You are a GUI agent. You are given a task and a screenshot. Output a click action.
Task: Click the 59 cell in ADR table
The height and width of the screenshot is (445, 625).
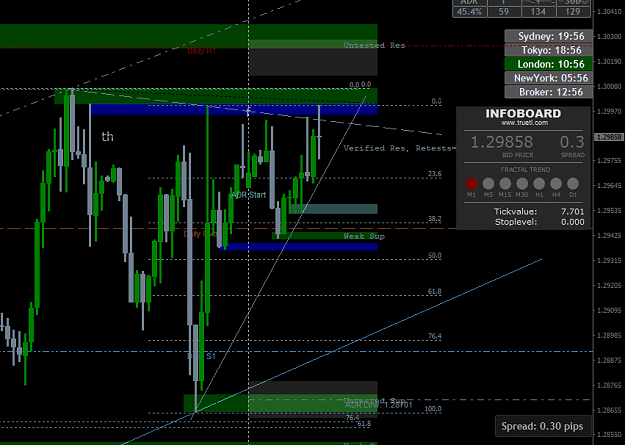[504, 12]
